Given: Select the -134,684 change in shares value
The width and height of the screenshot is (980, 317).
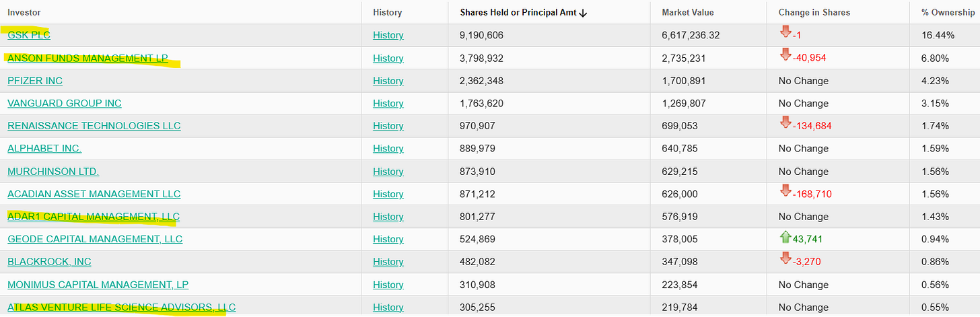Looking at the screenshot, I should pyautogui.click(x=812, y=126).
